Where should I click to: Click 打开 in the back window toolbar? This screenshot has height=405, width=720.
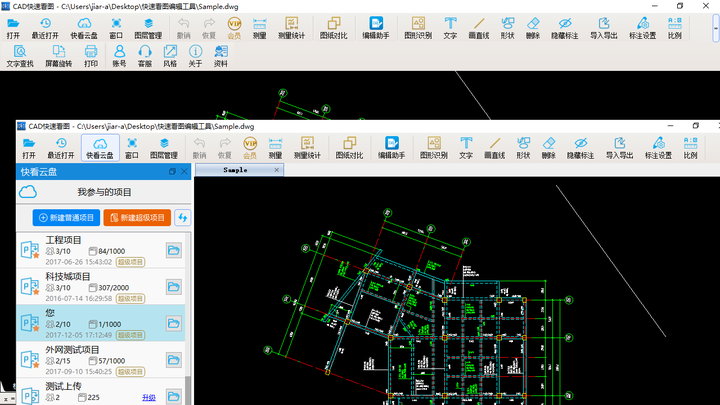pos(13,28)
